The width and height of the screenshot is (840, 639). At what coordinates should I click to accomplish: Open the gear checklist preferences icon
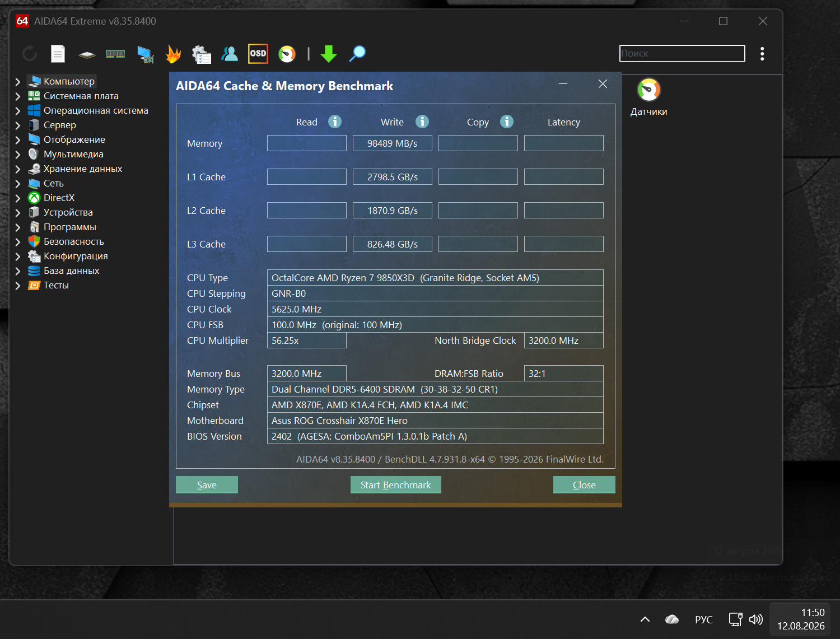202,54
